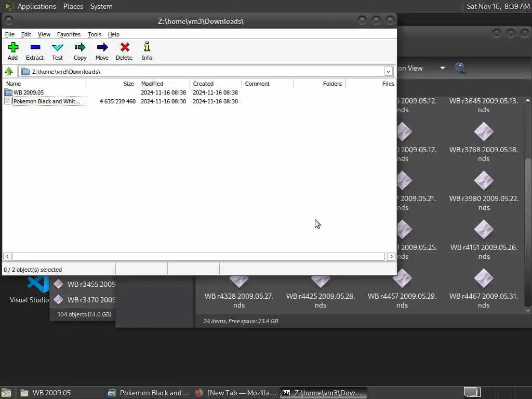532x399 pixels.
Task: Open the Tools menu
Action: pyautogui.click(x=95, y=34)
